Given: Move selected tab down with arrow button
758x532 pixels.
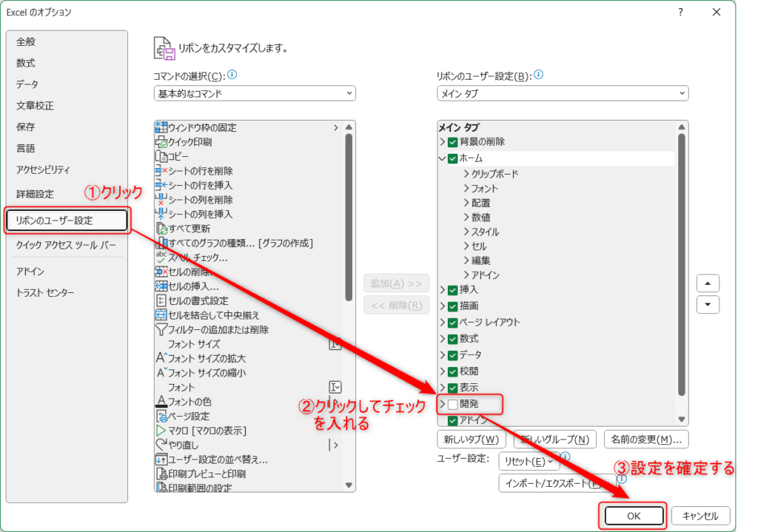Looking at the screenshot, I should click(708, 304).
